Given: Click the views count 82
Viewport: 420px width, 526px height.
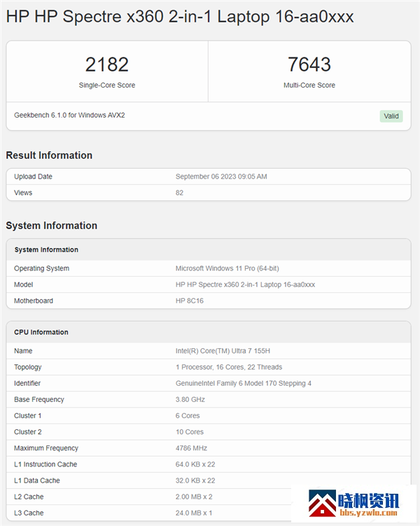Looking at the screenshot, I should click(179, 193).
